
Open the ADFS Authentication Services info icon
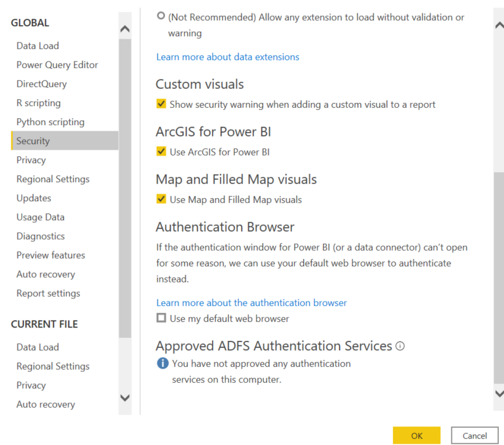tap(400, 346)
